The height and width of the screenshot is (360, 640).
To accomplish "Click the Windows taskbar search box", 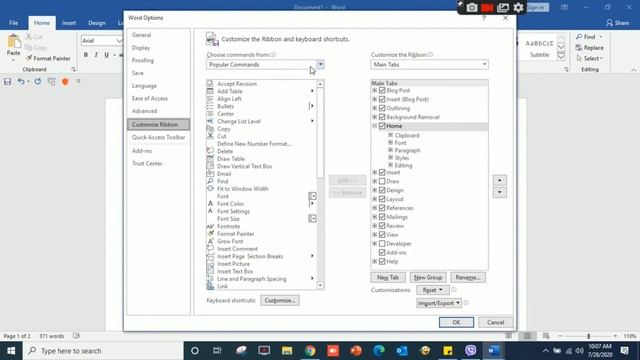I will pyautogui.click(x=103, y=351).
